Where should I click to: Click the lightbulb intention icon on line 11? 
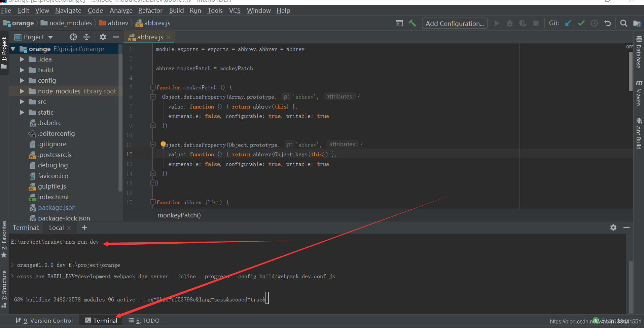pos(163,145)
